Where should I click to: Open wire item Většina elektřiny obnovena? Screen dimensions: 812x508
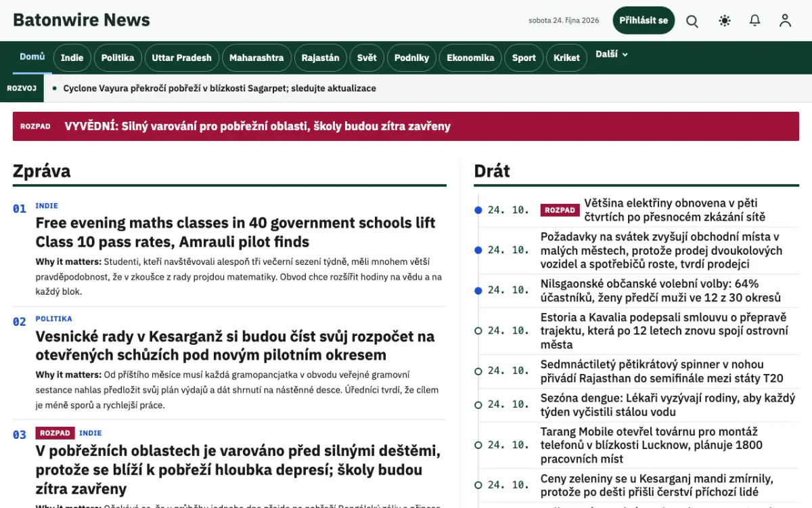(675, 210)
